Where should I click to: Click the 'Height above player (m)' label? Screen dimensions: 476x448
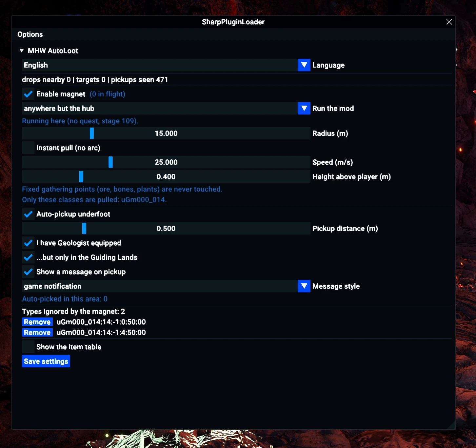click(x=351, y=177)
